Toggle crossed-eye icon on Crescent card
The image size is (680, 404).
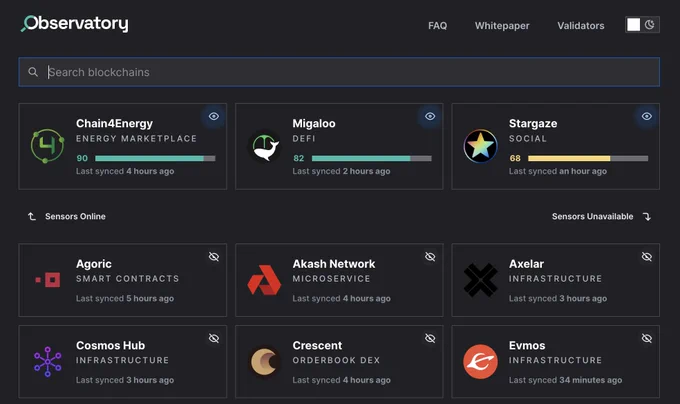430,338
